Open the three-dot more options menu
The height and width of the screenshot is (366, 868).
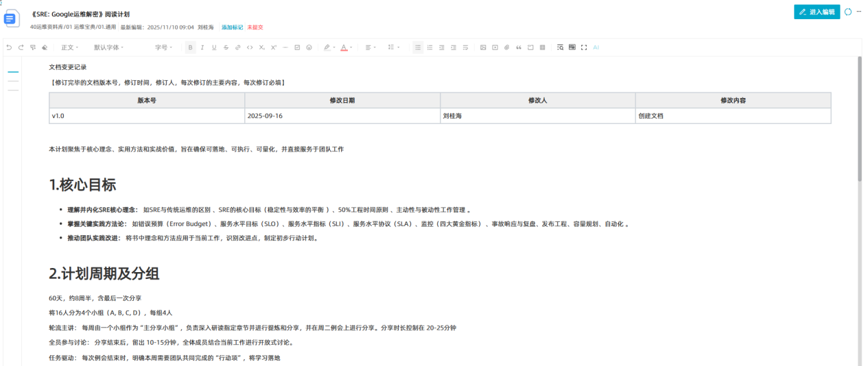tap(858, 12)
